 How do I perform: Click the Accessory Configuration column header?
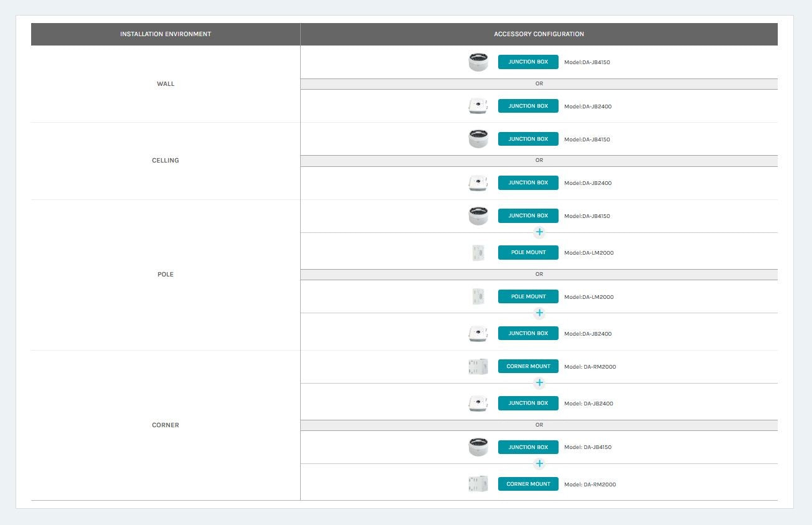(539, 34)
